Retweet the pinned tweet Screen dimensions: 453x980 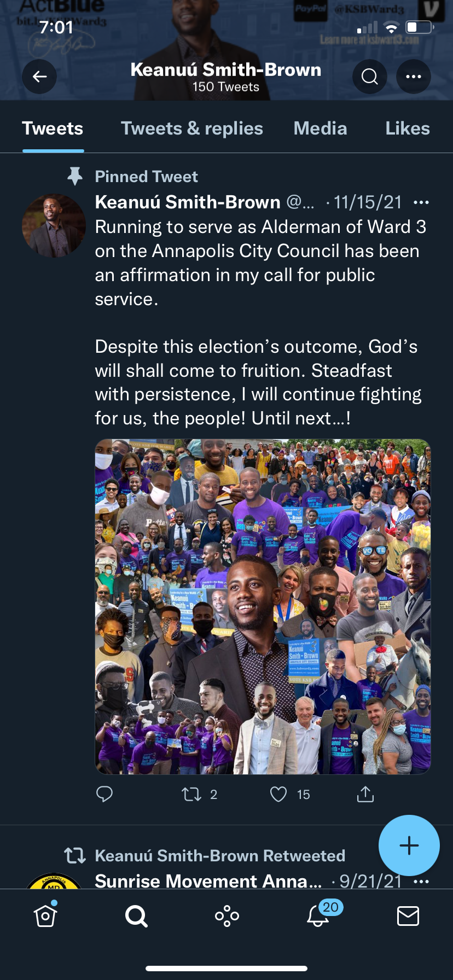pyautogui.click(x=191, y=794)
